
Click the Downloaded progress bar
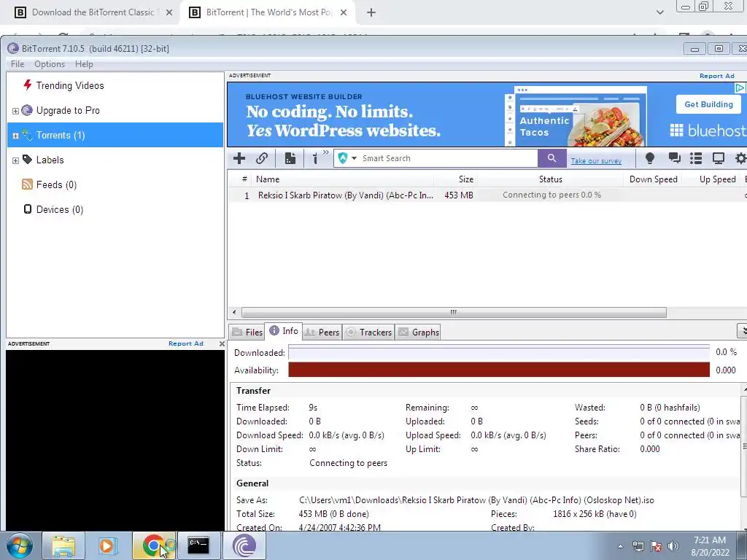pyautogui.click(x=499, y=352)
